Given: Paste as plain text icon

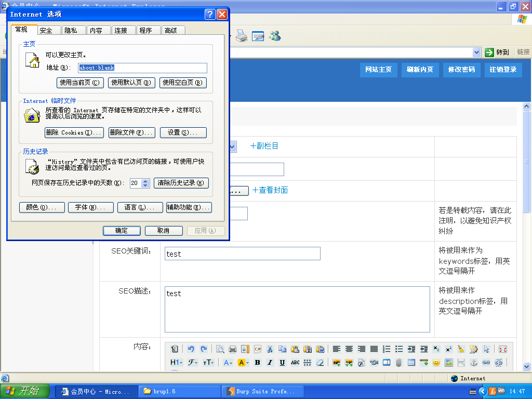Looking at the screenshot, I should pos(308,349).
